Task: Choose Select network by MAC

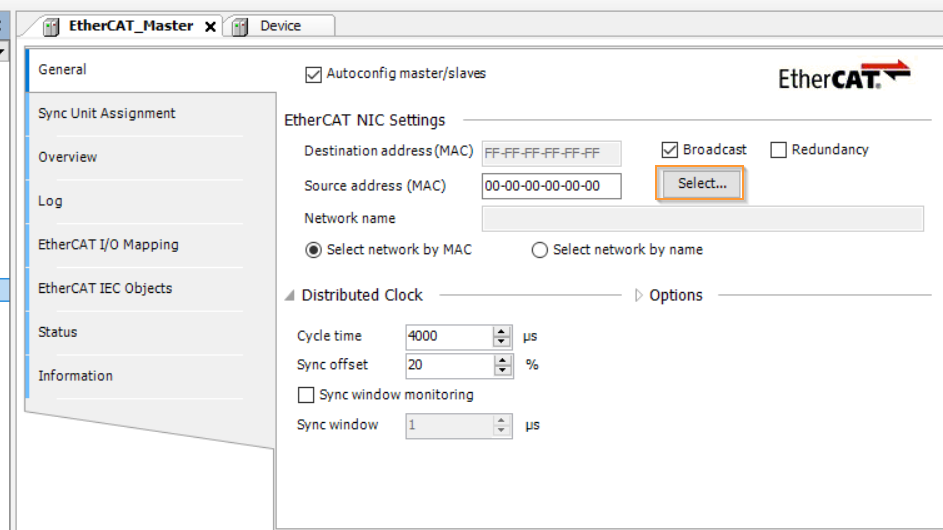Action: tap(313, 250)
